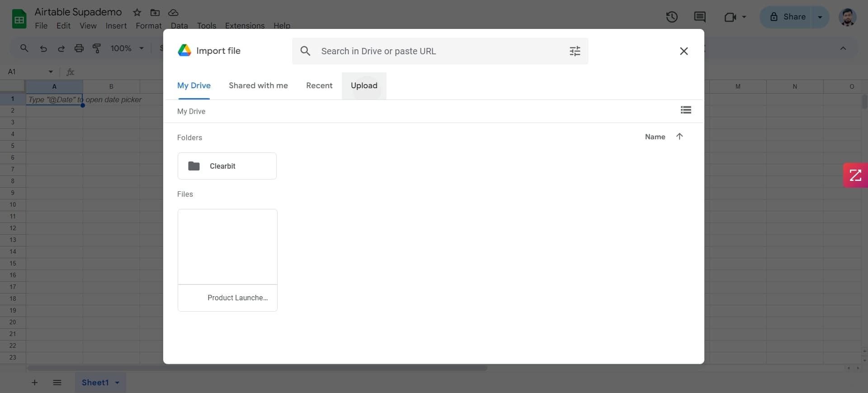Open the Edit menu
The width and height of the screenshot is (868, 393).
[63, 26]
